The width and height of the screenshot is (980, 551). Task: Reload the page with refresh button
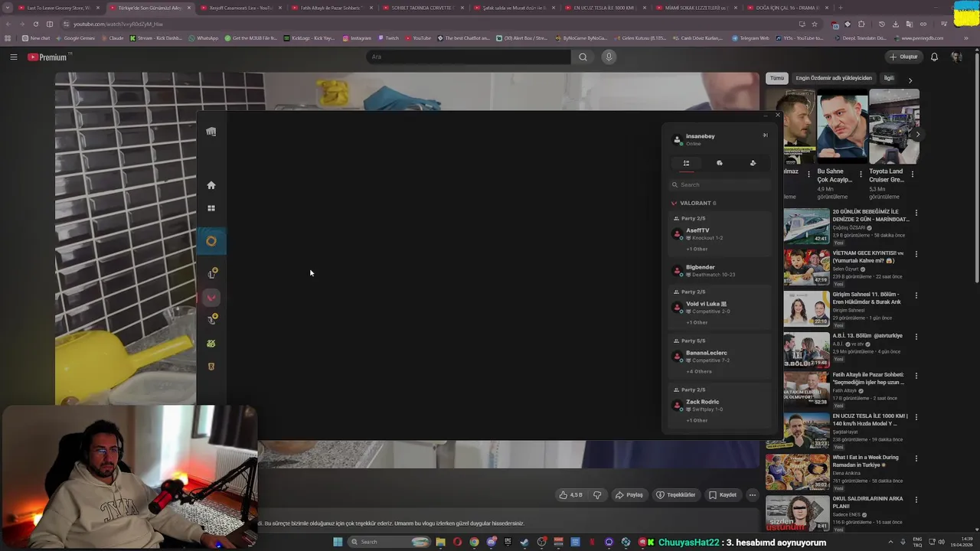(x=35, y=24)
